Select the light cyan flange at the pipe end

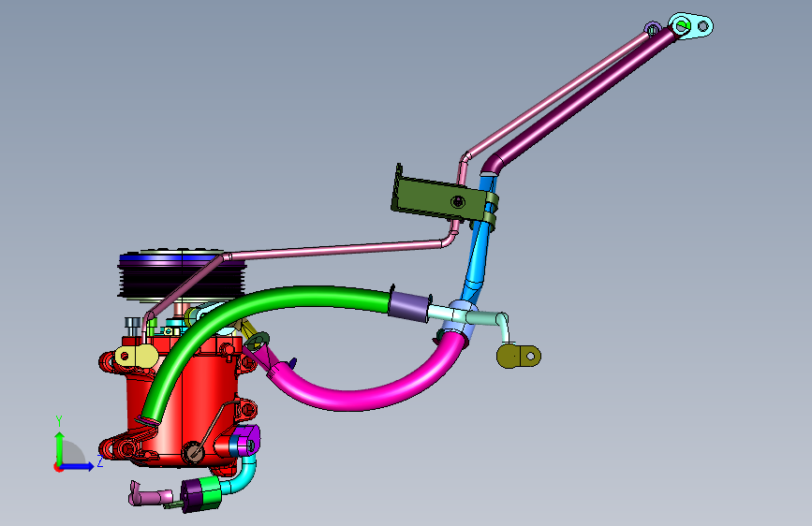coord(691,25)
